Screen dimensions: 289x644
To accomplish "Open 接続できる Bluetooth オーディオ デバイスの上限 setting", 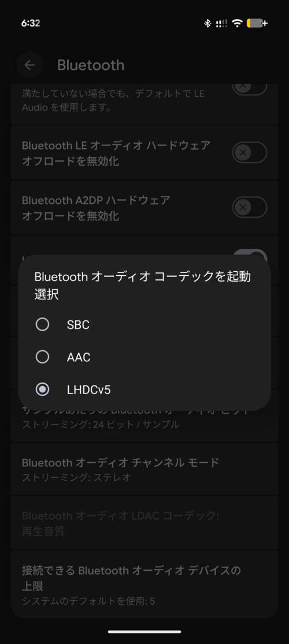I will [x=144, y=584].
